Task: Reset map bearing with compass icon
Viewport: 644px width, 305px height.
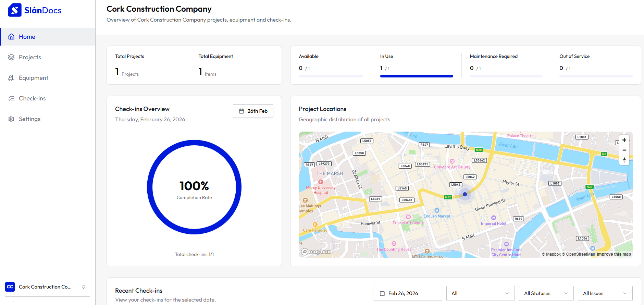Action: 624,160
